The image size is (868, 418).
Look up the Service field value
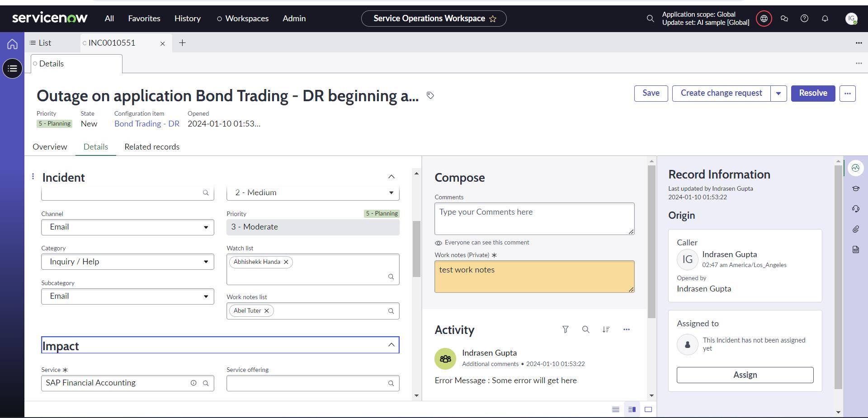(206, 383)
